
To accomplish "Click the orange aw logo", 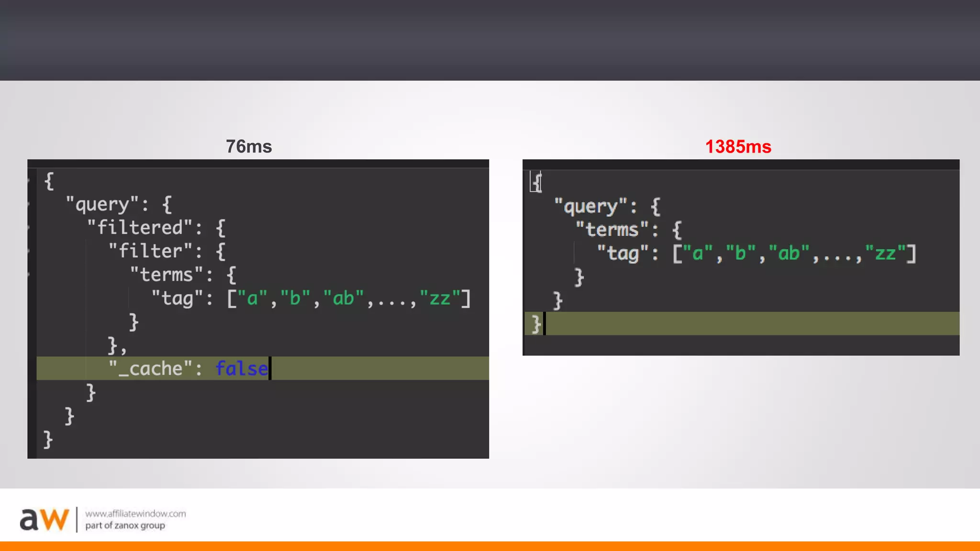I will 44,519.
